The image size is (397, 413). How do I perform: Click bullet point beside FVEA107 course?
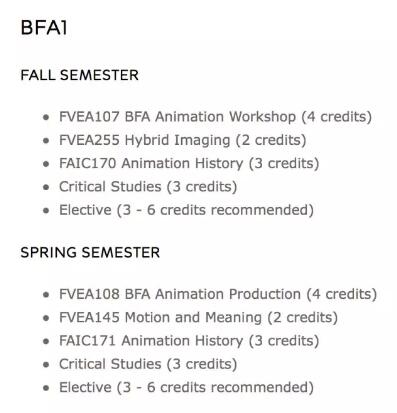point(46,117)
